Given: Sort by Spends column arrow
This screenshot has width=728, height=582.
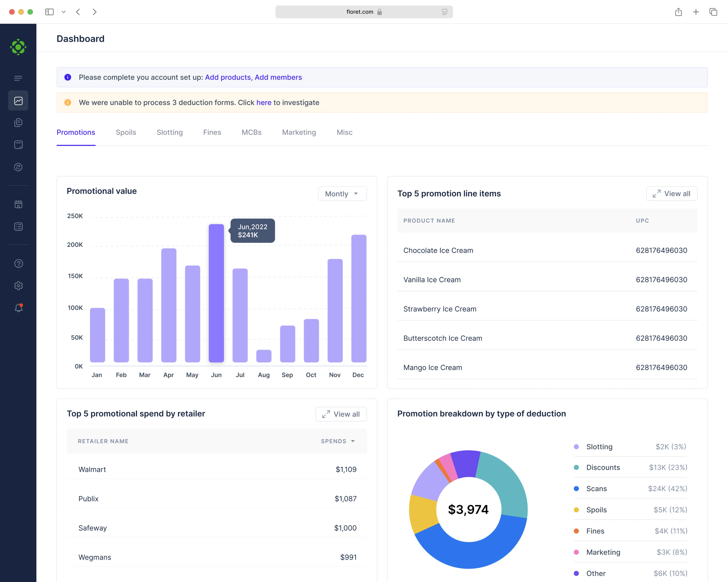Looking at the screenshot, I should click(353, 441).
